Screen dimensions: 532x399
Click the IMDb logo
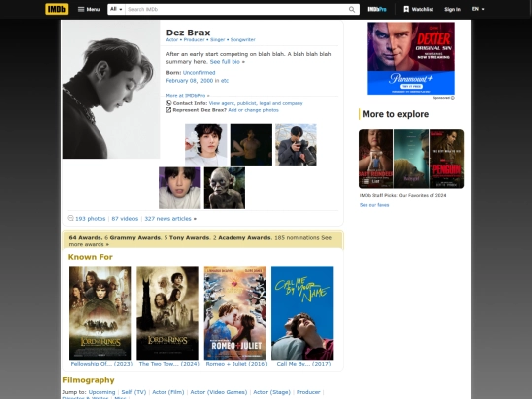pos(57,9)
